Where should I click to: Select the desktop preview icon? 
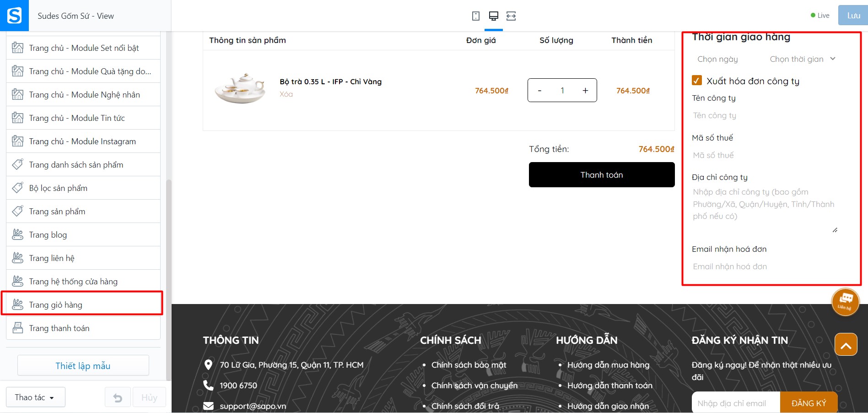point(493,16)
